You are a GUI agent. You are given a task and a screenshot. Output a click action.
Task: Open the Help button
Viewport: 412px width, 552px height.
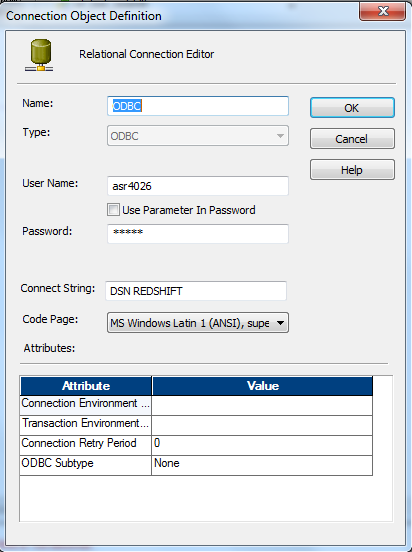(x=352, y=170)
